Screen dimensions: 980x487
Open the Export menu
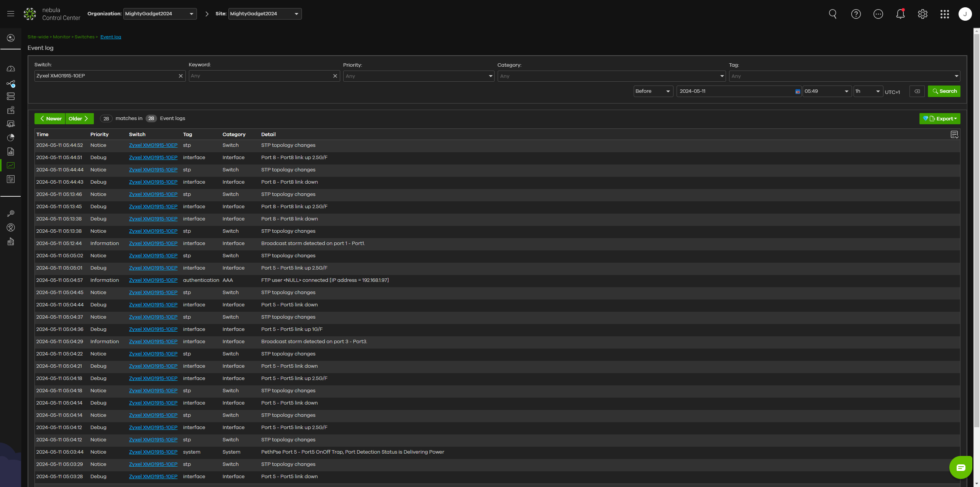[x=940, y=119]
